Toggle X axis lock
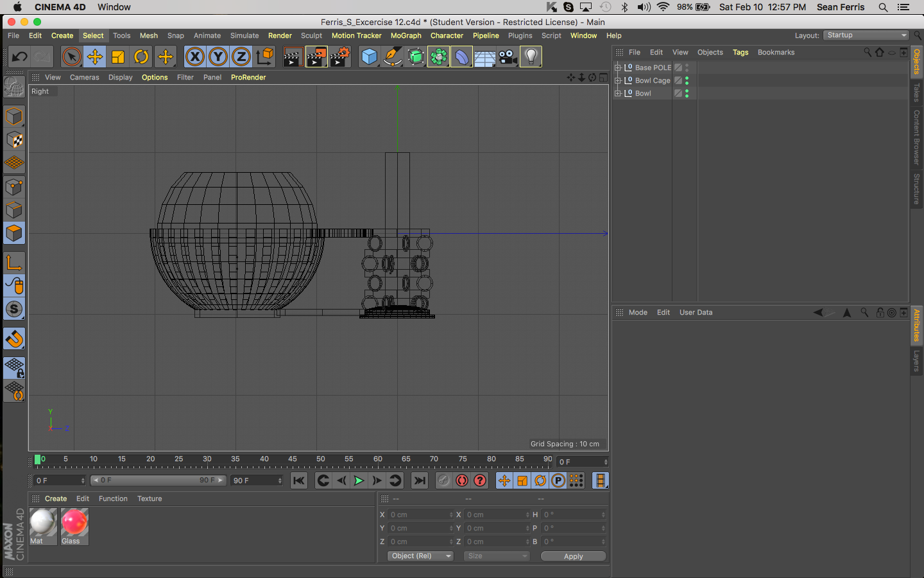This screenshot has height=578, width=924. 194,57
